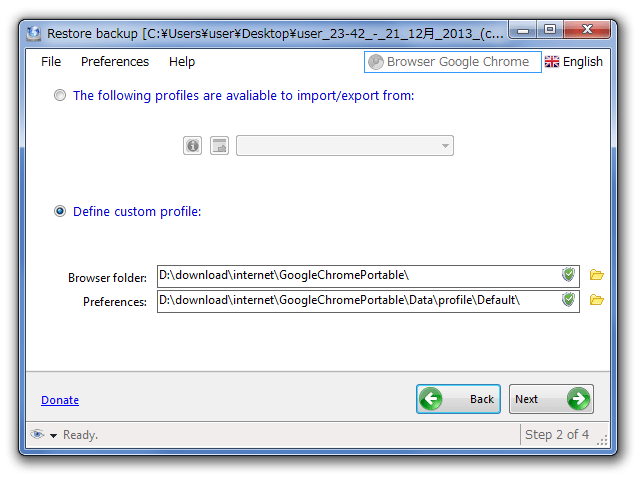
Task: Click the Browser folder path field
Action: click(x=368, y=276)
